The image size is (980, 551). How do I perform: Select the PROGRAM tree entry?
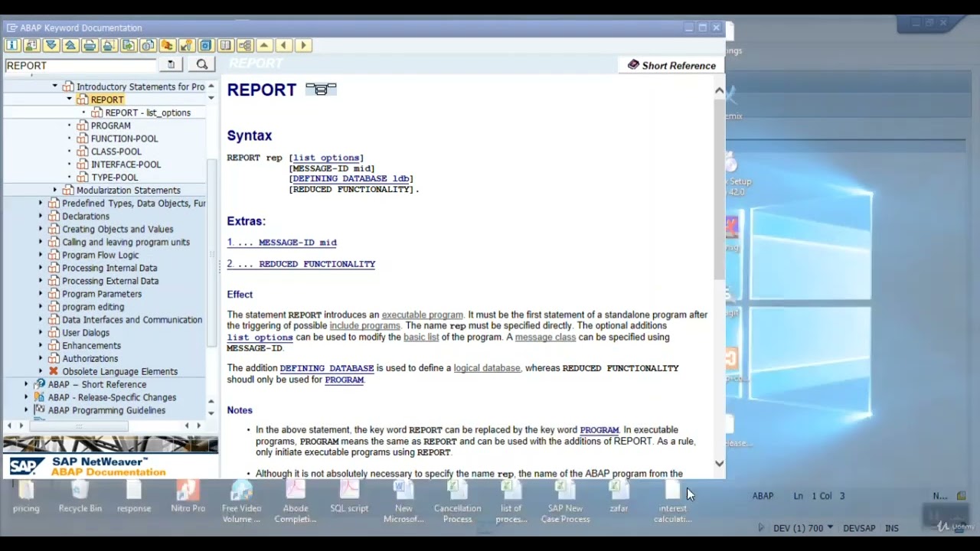[x=111, y=126]
